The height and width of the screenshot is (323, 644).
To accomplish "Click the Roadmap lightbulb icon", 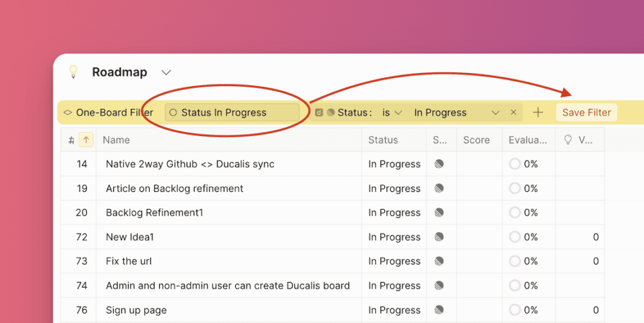I will [x=74, y=72].
